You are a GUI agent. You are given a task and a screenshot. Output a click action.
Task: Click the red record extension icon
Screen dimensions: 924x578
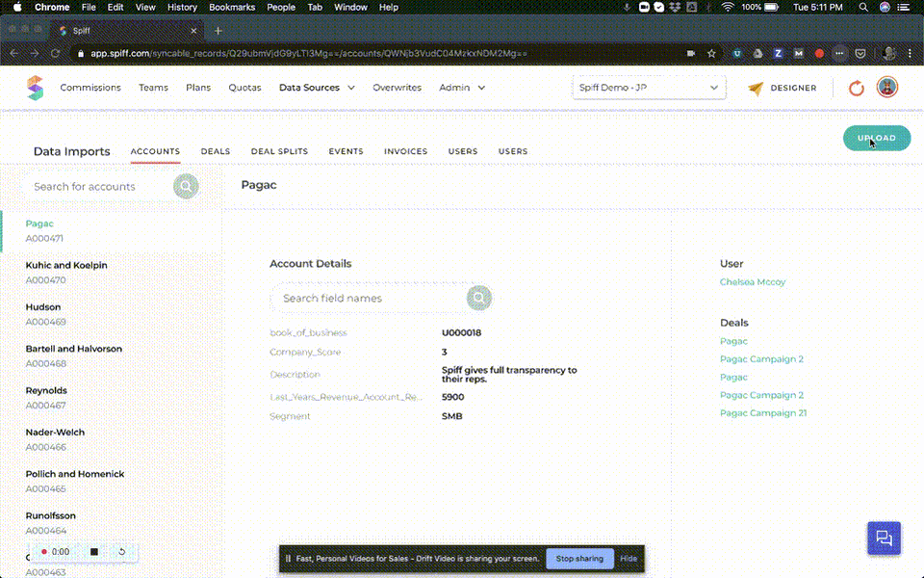(x=819, y=53)
